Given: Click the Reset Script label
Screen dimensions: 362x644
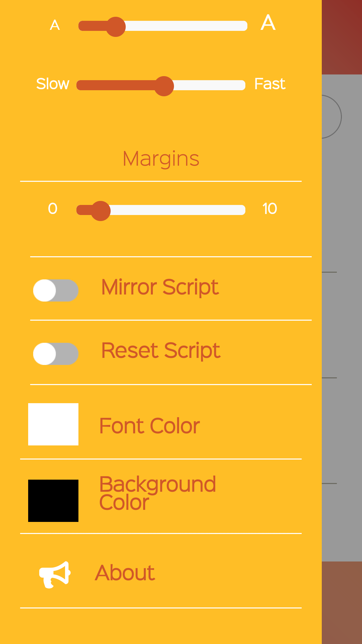Looking at the screenshot, I should tap(161, 351).
